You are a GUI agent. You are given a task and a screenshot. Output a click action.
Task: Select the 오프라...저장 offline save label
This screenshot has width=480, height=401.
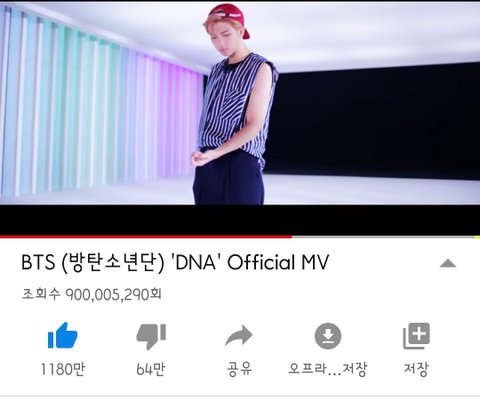[x=328, y=369]
